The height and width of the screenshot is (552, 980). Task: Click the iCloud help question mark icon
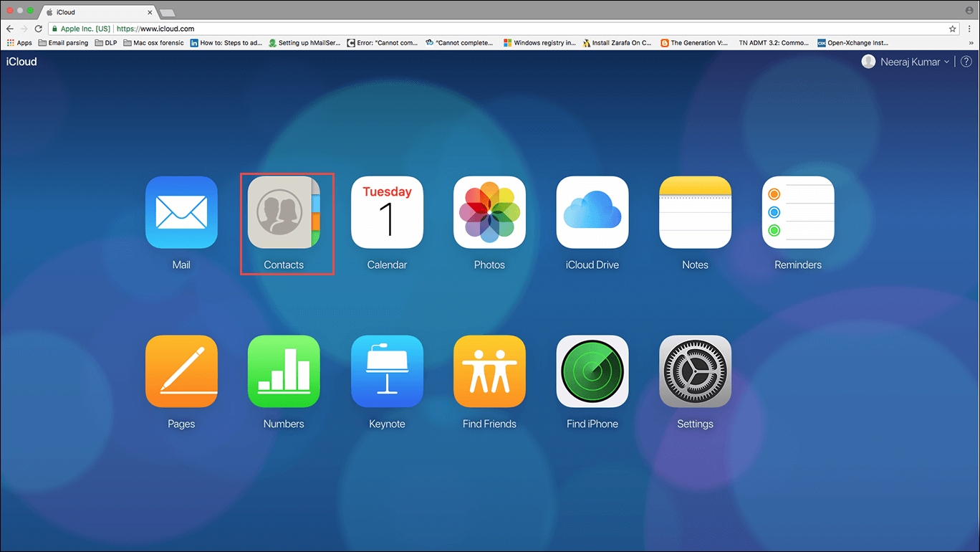click(x=966, y=62)
